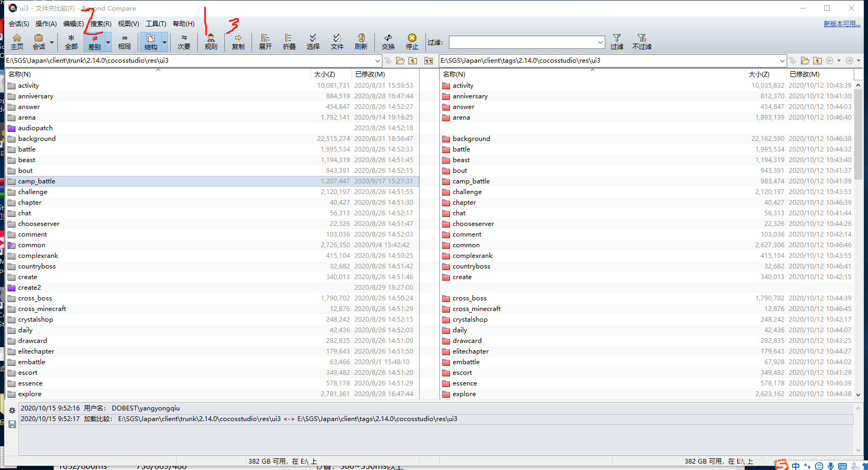Refresh the comparison with 刷新
Screen dimensions: 868x470
[x=361, y=41]
